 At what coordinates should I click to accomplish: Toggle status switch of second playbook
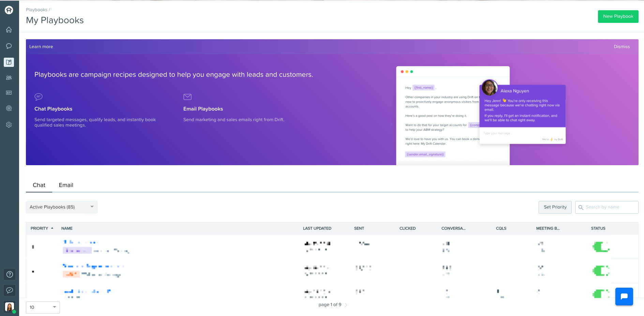601,271
